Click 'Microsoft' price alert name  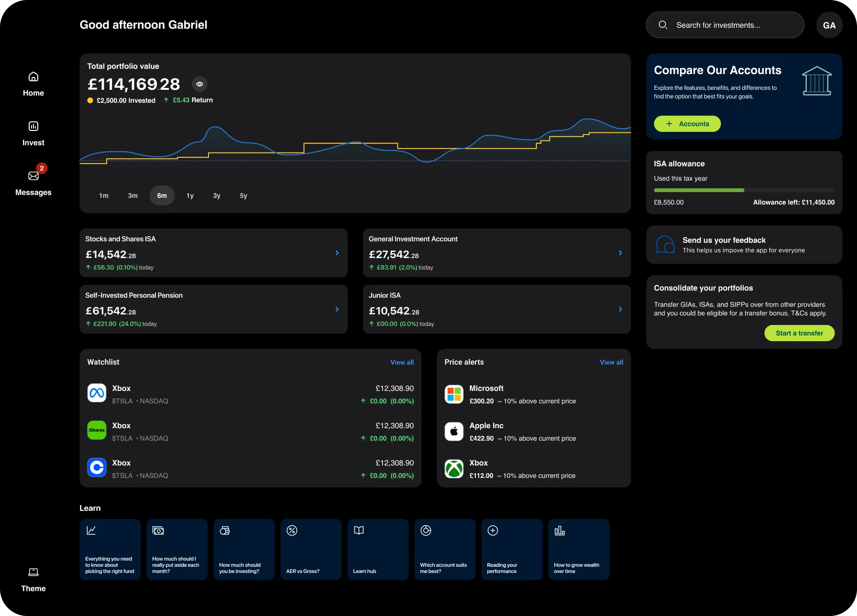pos(486,388)
